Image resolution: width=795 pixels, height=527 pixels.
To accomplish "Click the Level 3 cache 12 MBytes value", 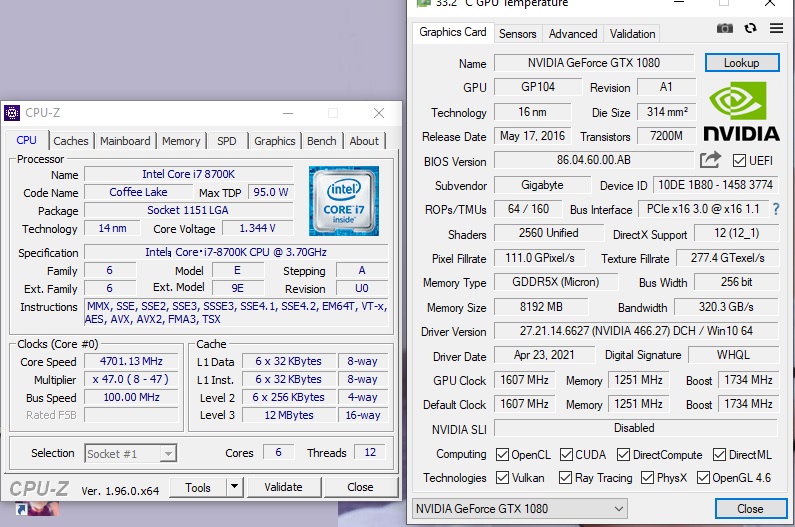I will 289,415.
